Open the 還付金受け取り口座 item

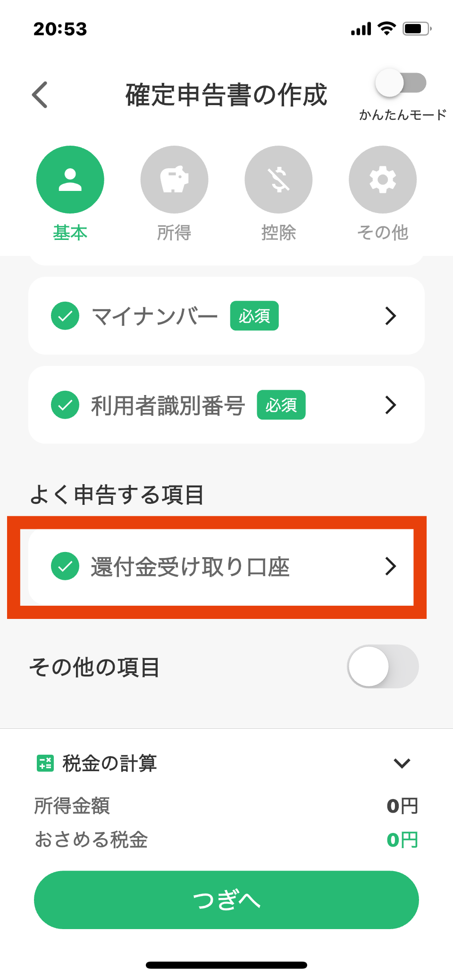190,567
